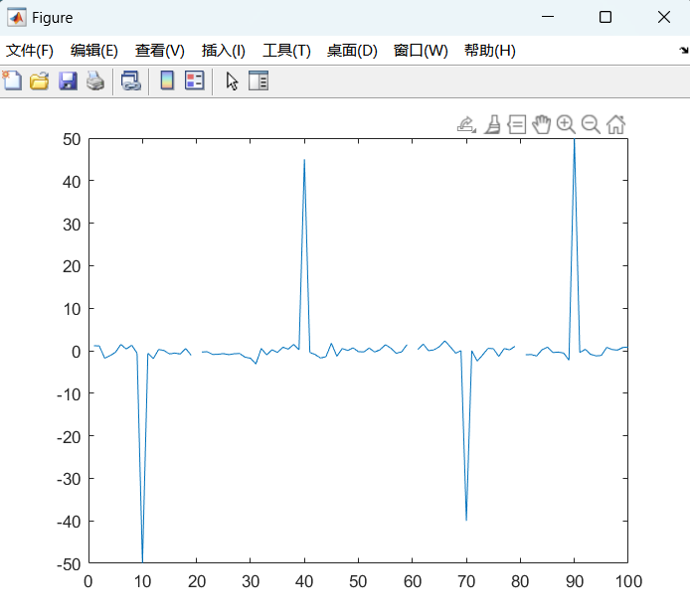Click the dock figure arrow at menu right
The image size is (690, 616).
(684, 50)
